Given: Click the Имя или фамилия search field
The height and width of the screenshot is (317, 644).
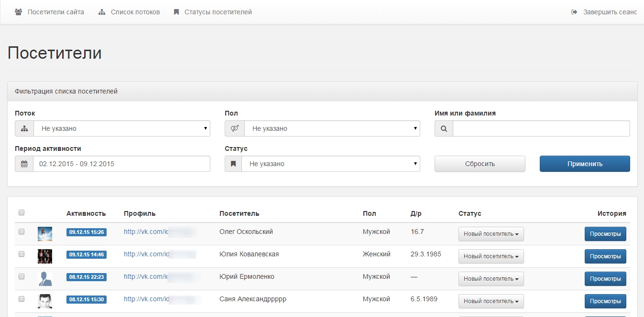Looking at the screenshot, I should click(x=541, y=128).
